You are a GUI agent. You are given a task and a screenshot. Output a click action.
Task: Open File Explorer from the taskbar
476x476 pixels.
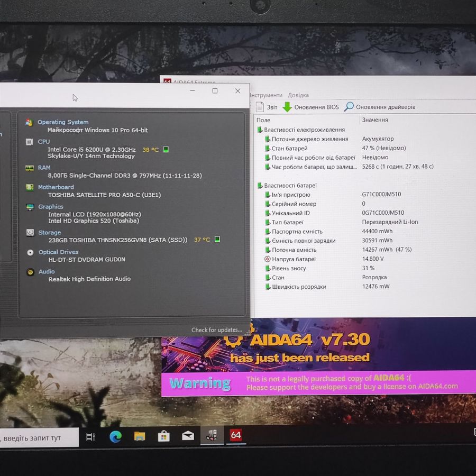coord(140,436)
